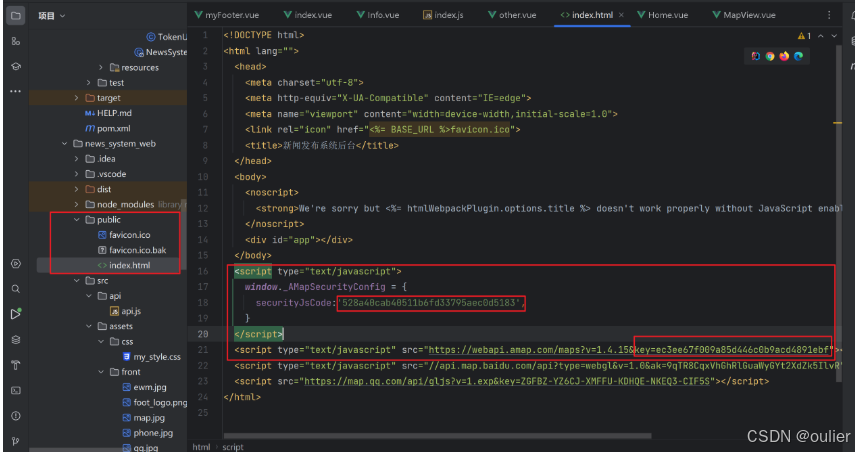Click line number 18 in gutter

pyautogui.click(x=203, y=303)
